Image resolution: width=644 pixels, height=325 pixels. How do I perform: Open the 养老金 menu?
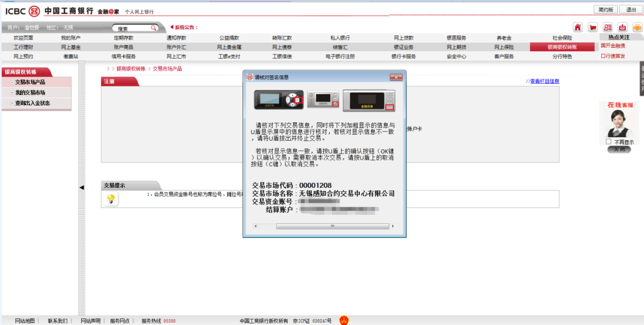(504, 38)
